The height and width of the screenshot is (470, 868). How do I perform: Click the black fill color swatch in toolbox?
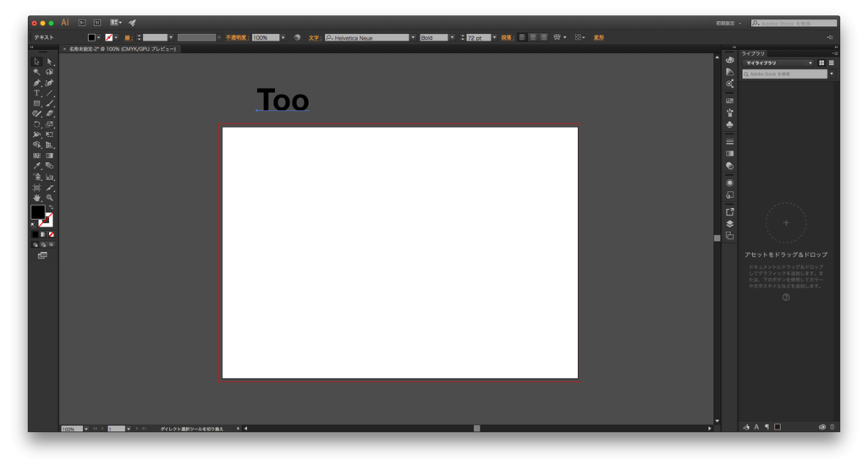pyautogui.click(x=37, y=211)
